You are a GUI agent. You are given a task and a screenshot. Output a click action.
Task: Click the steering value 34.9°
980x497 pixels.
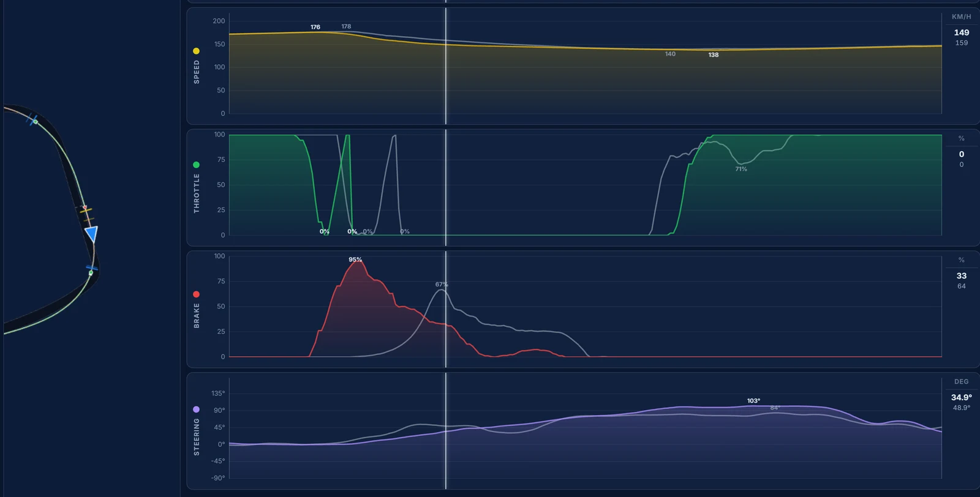pyautogui.click(x=962, y=397)
